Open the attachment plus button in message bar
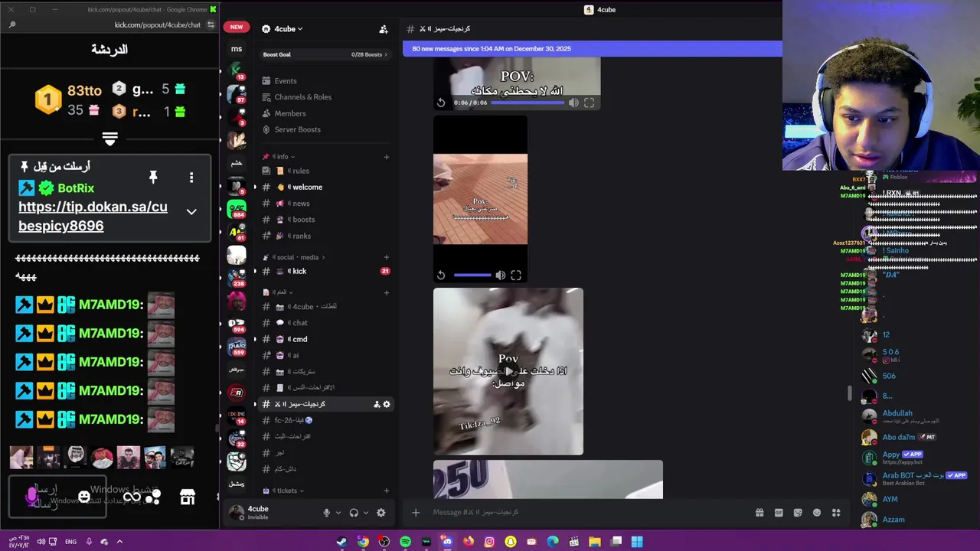This screenshot has width=980, height=551. click(x=416, y=513)
